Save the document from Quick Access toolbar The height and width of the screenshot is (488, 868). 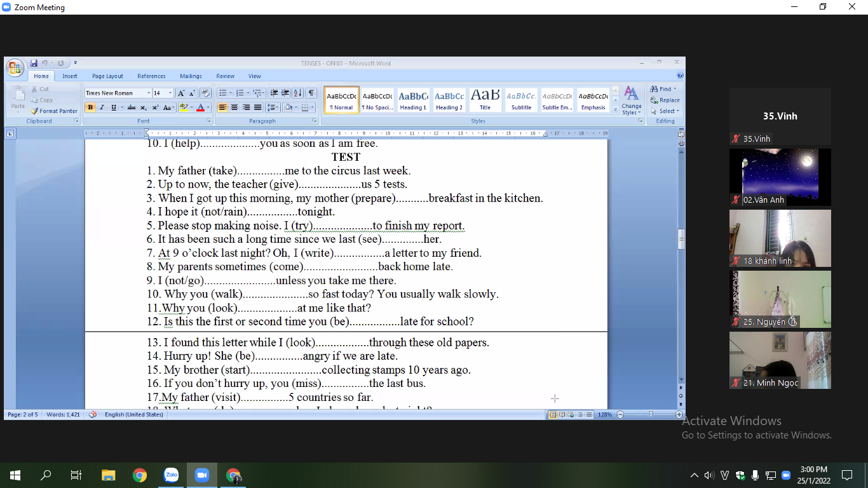(34, 63)
